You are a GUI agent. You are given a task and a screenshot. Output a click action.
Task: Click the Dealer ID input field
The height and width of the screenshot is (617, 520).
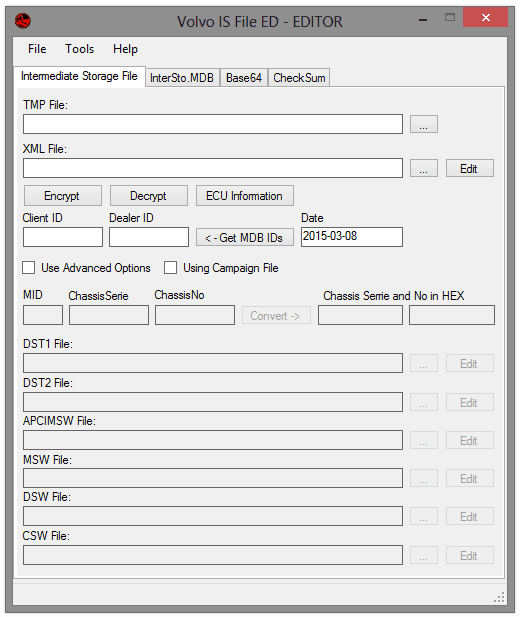pyautogui.click(x=149, y=237)
